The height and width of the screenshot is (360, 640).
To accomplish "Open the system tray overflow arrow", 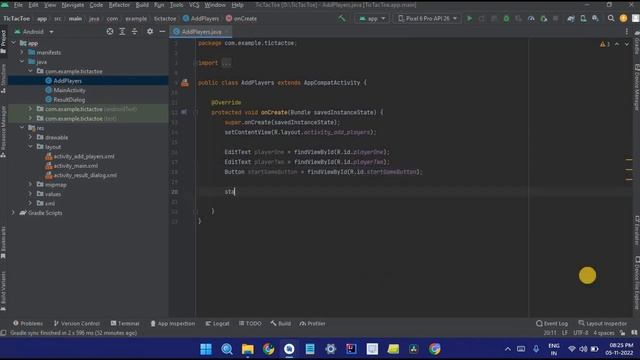I will coord(507,349).
